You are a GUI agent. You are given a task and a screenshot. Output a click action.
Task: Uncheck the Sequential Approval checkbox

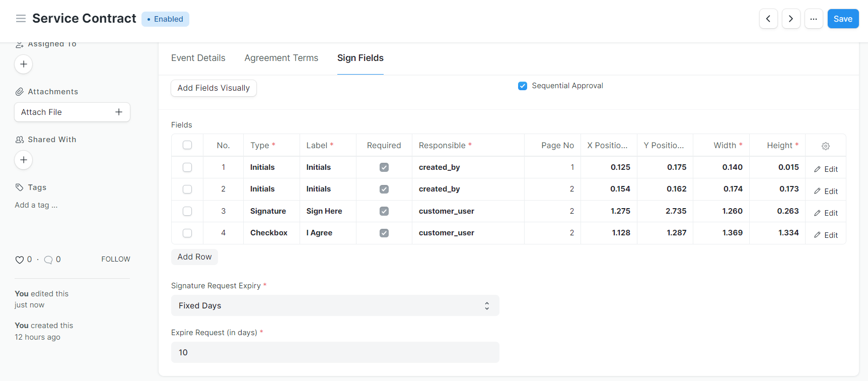(x=523, y=86)
